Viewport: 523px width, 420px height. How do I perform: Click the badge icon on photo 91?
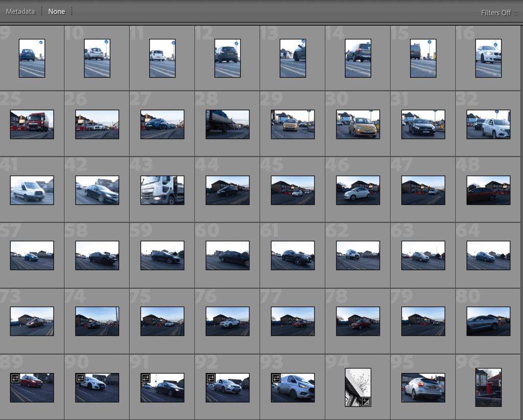point(145,379)
